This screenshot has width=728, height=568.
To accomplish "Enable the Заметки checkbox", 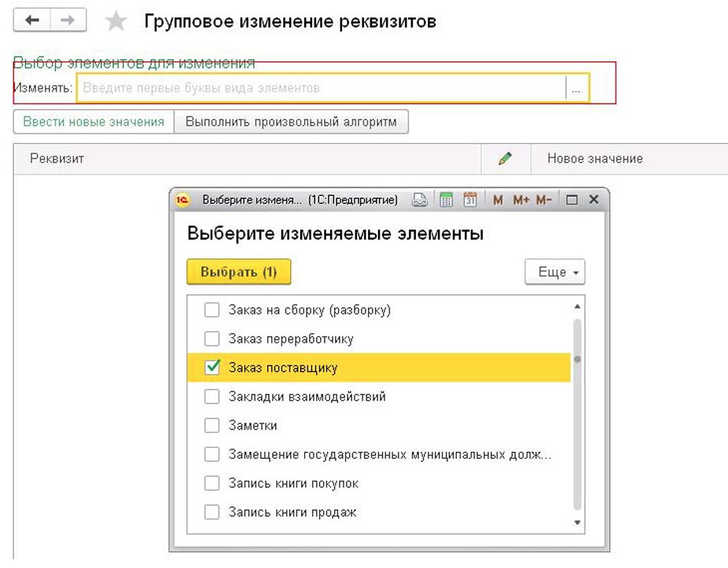I will pos(211,426).
